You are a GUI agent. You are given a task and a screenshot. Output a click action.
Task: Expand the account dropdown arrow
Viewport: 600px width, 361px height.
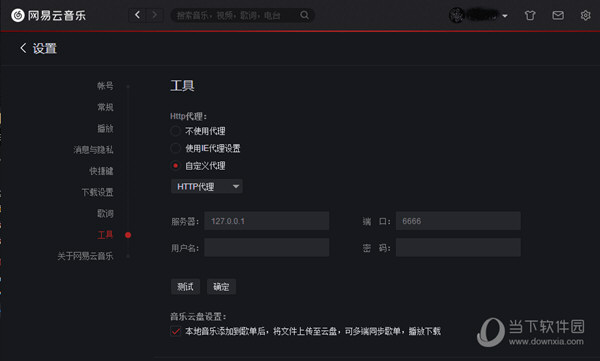[505, 16]
